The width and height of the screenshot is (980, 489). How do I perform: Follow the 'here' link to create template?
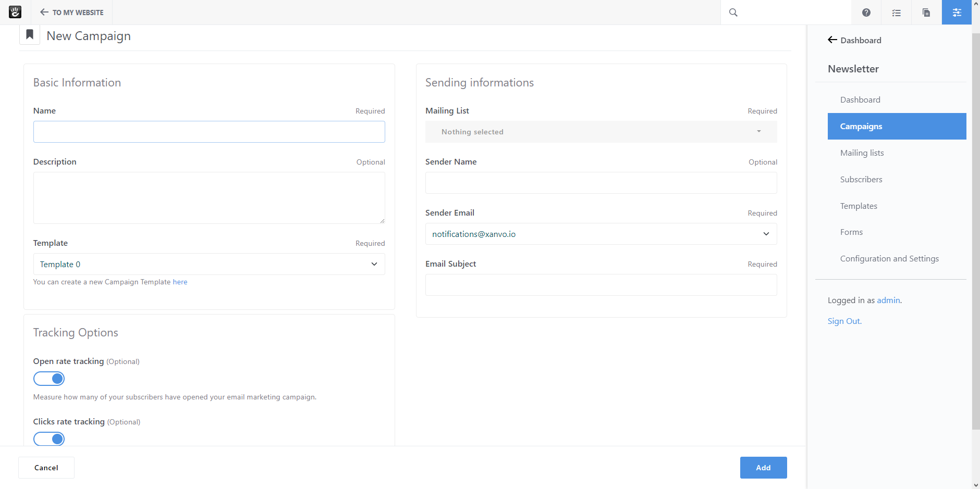click(x=180, y=282)
